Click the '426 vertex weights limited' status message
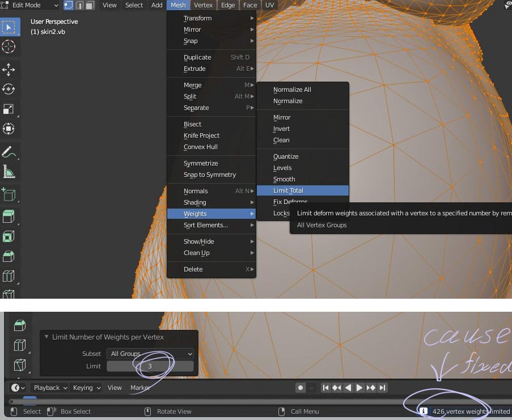Viewport: 512px width, 420px height. coord(471,411)
